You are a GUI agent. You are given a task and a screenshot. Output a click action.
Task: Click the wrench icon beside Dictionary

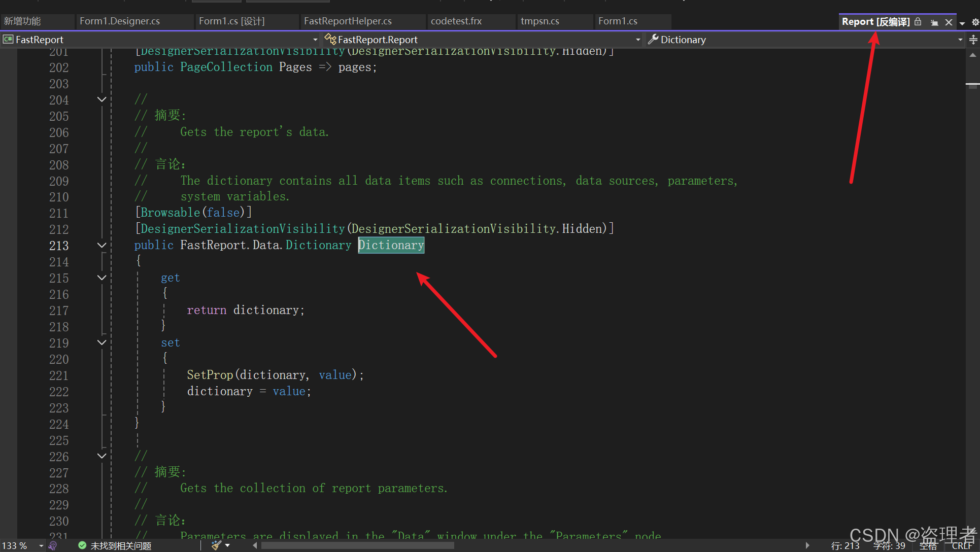pyautogui.click(x=653, y=39)
